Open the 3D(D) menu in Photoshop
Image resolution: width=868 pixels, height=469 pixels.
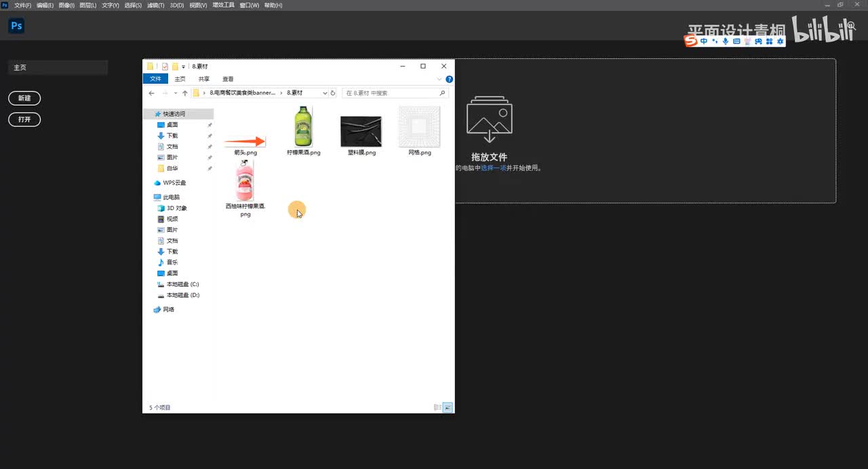(176, 5)
